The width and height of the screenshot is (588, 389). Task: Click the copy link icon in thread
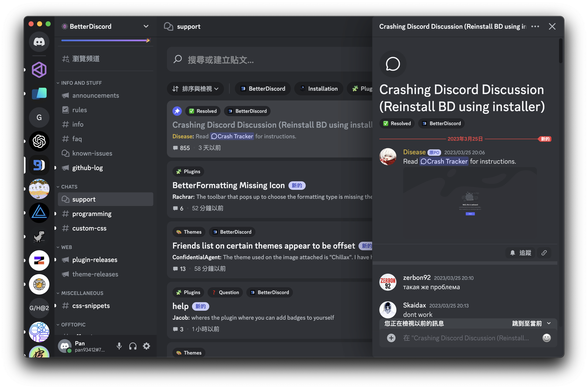[544, 253]
